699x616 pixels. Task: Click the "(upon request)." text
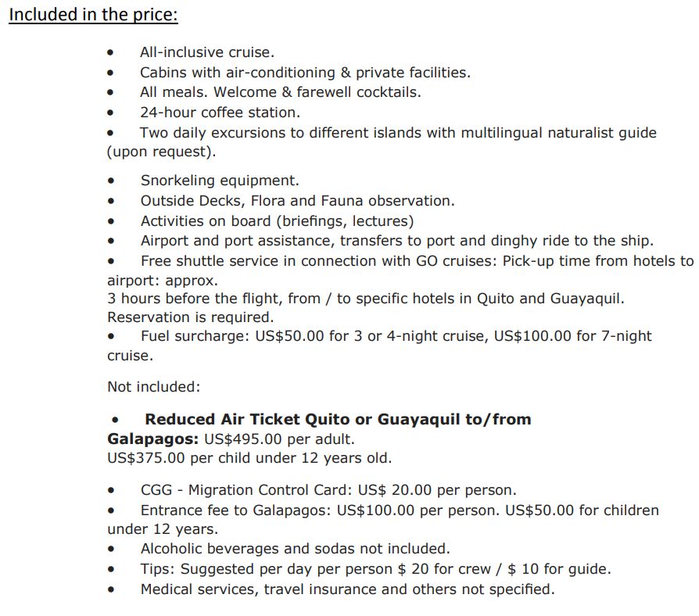(x=161, y=152)
